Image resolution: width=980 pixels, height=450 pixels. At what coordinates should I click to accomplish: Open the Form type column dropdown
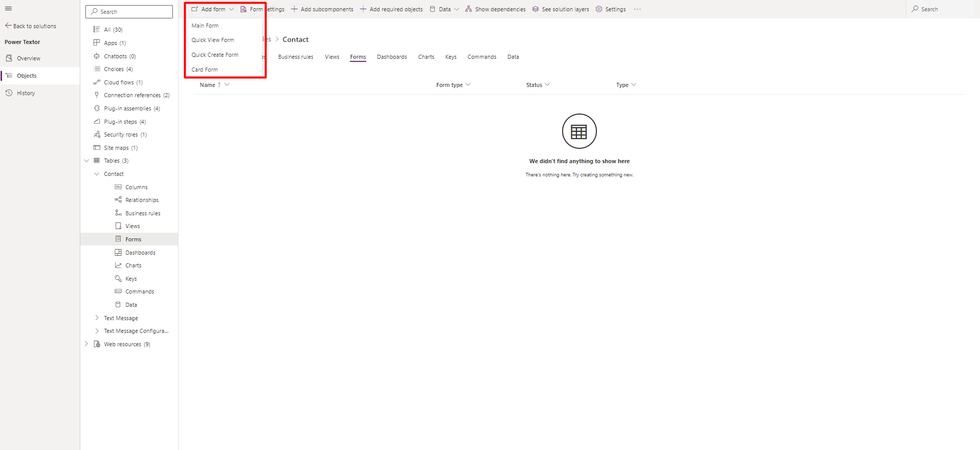468,85
